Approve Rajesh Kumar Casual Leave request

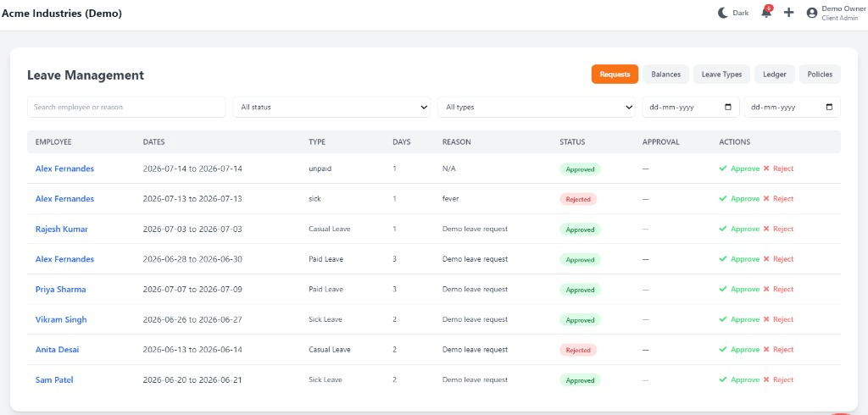tap(739, 229)
